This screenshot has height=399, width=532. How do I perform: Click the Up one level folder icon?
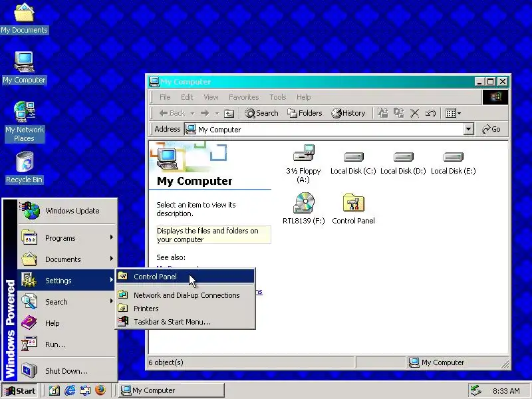coord(229,113)
